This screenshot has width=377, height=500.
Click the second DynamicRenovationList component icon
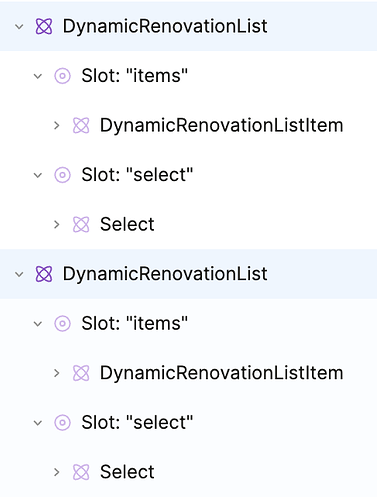tap(44, 274)
